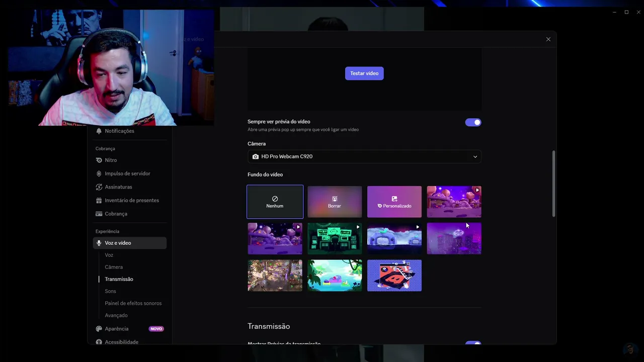Open Notificações via its bell icon

[x=99, y=131]
